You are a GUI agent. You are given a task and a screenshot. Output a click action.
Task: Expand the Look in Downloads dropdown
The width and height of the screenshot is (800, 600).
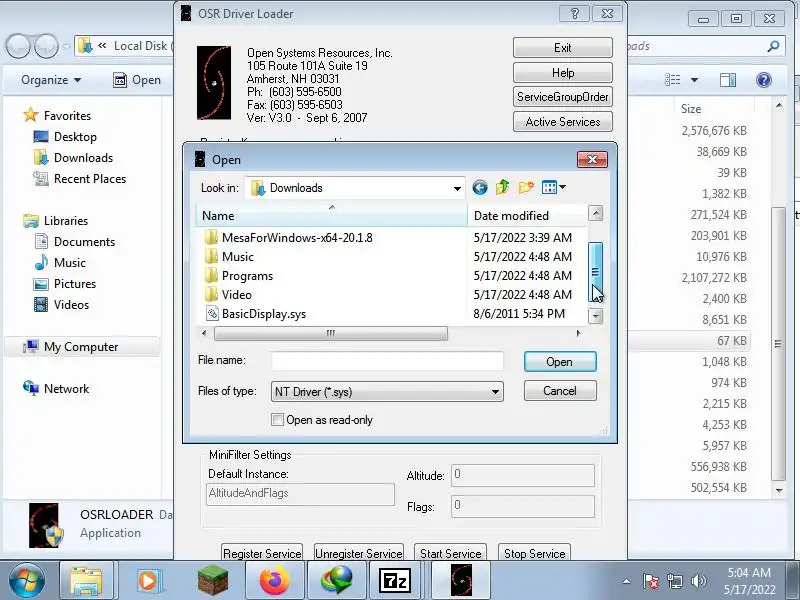point(457,188)
